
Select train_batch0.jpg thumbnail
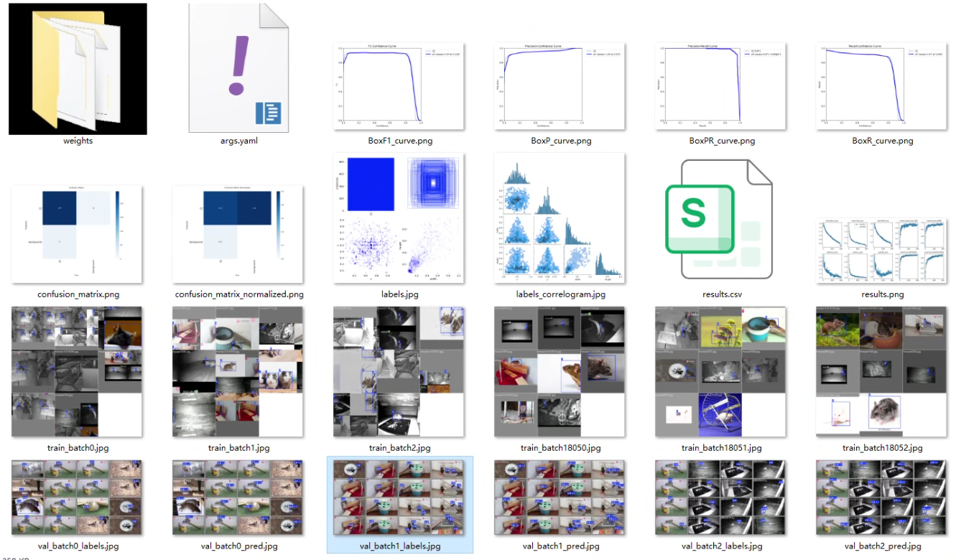(78, 372)
